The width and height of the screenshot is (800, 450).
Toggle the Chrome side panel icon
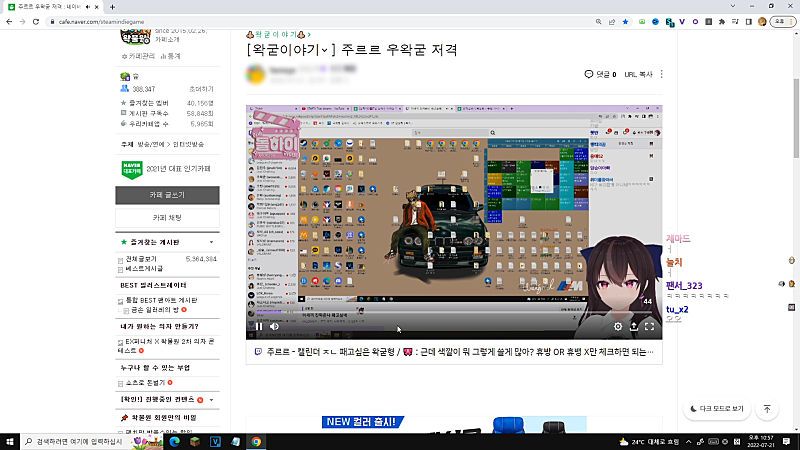click(748, 22)
